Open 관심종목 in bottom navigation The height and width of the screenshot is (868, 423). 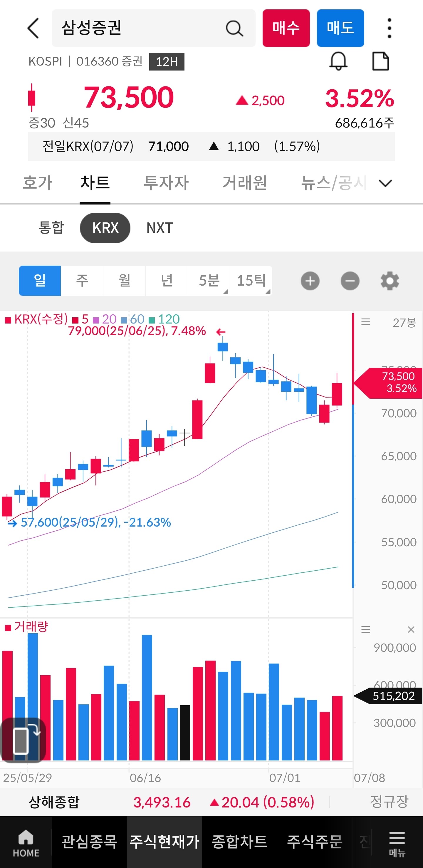(89, 842)
